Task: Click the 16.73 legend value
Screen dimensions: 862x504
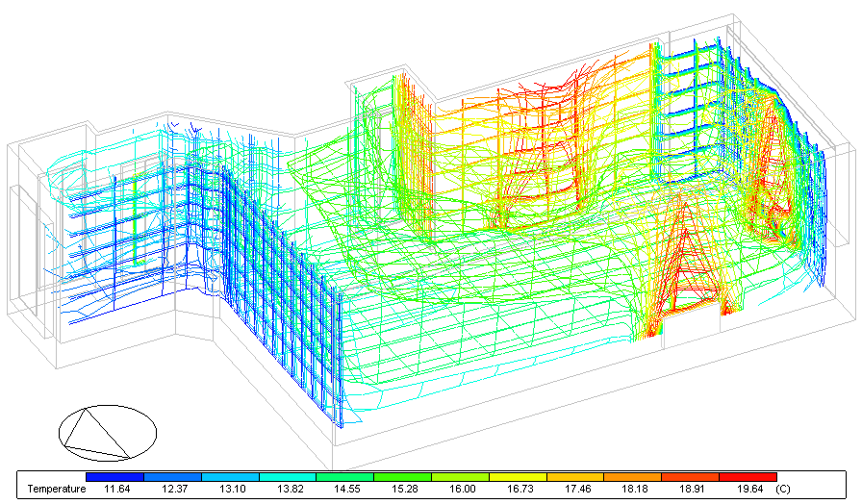Action: click(x=520, y=489)
